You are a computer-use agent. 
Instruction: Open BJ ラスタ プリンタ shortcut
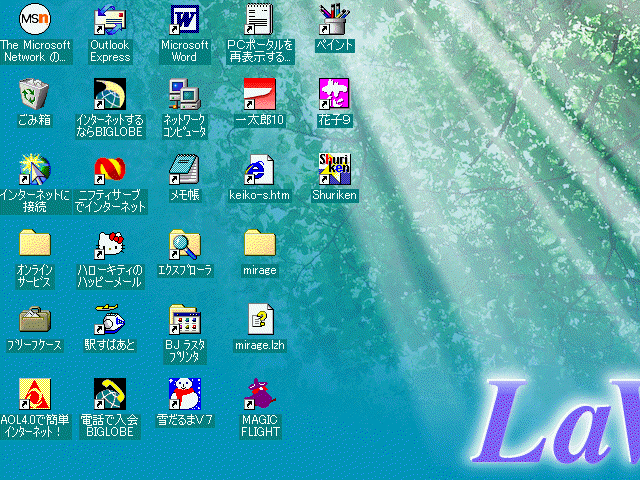click(x=184, y=320)
